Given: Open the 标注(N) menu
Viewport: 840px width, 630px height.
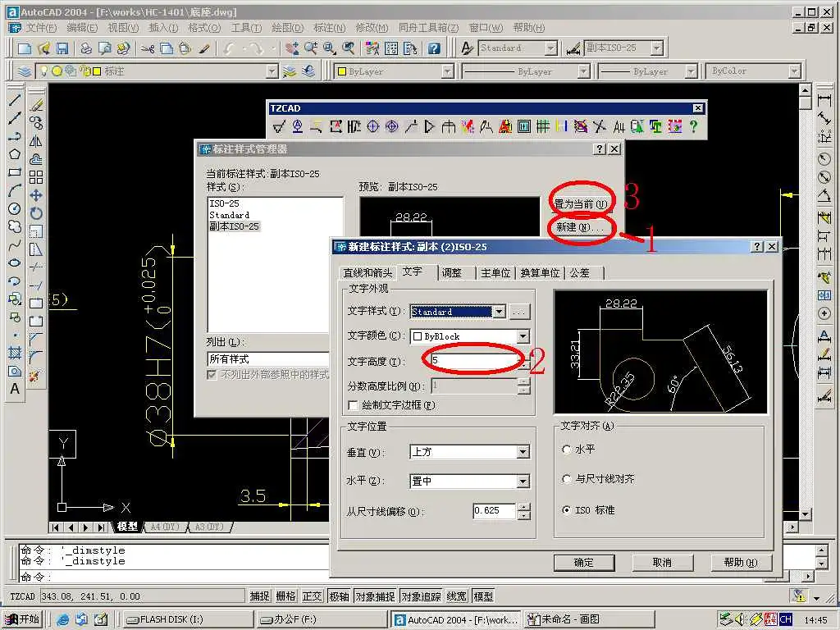Looking at the screenshot, I should click(330, 27).
